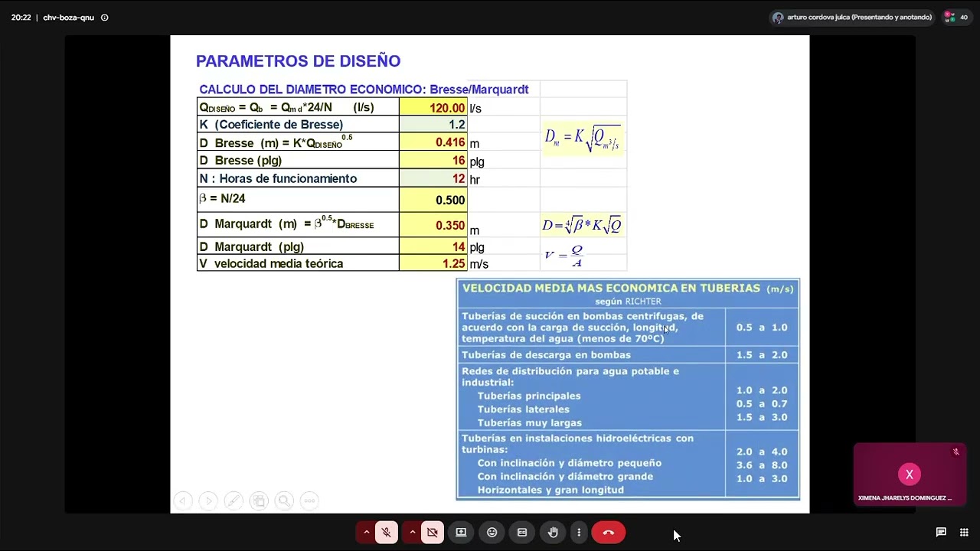Click 'K (Coeficiente de Bresse)' label
980x551 pixels.
click(271, 125)
